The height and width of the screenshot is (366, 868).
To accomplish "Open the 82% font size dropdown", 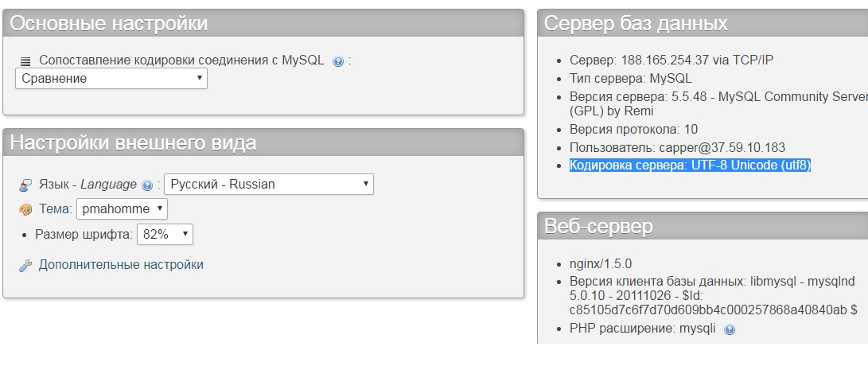I will point(165,234).
